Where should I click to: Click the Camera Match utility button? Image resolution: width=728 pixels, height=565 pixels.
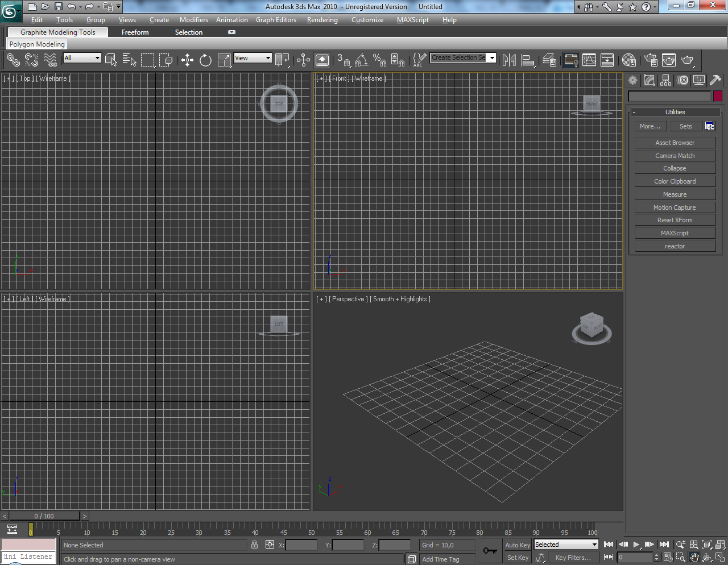click(675, 156)
